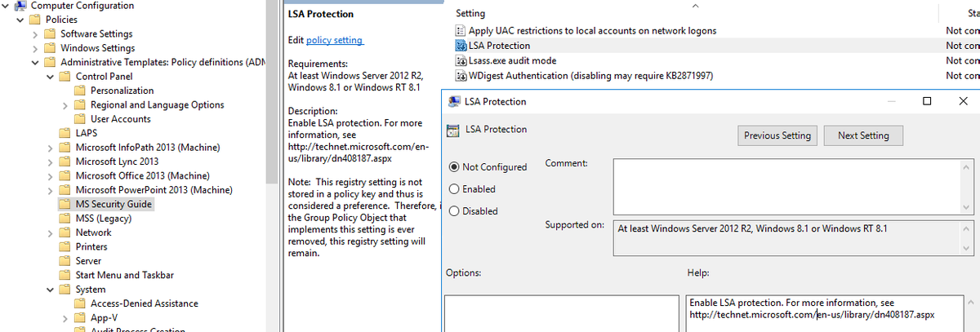Maximize the LSA Protection dialog
The width and height of the screenshot is (980, 332).
point(927,101)
